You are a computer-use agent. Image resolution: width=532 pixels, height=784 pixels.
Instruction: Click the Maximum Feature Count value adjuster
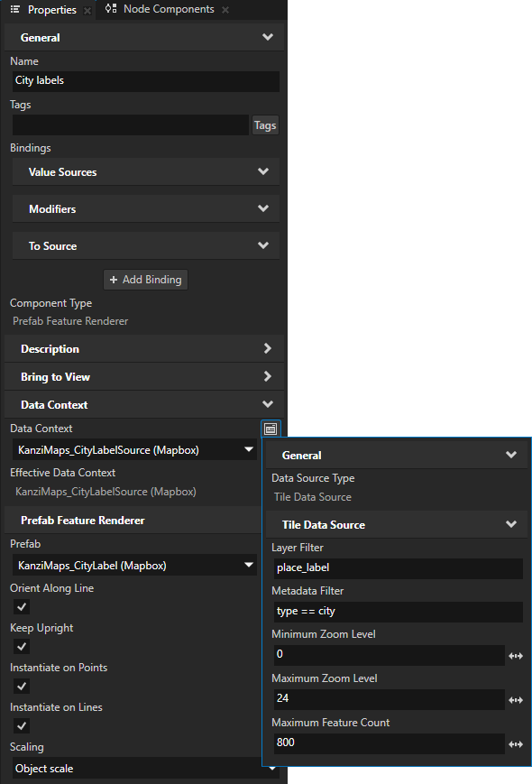[x=515, y=743]
